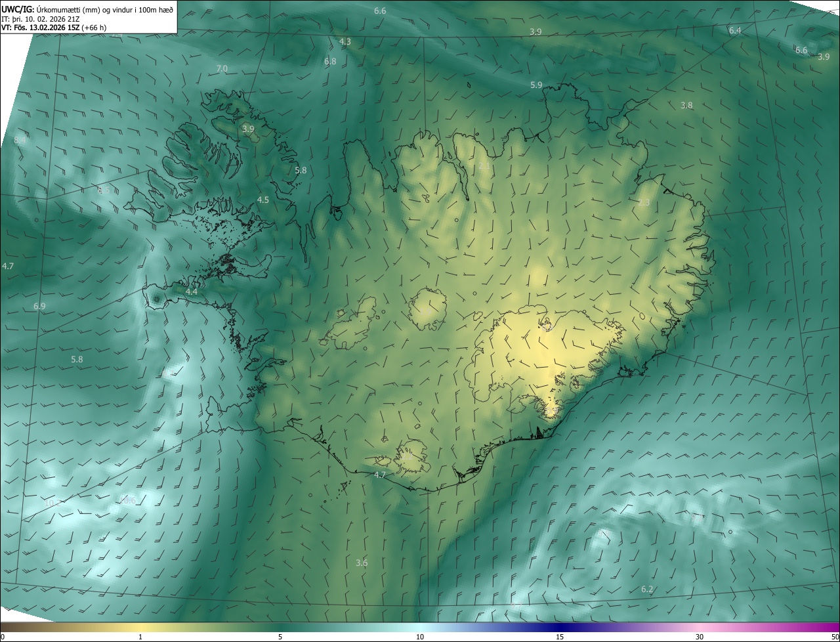Click the '5' tick on the color scale
Image resolution: width=840 pixels, height=642 pixels.
tap(280, 637)
